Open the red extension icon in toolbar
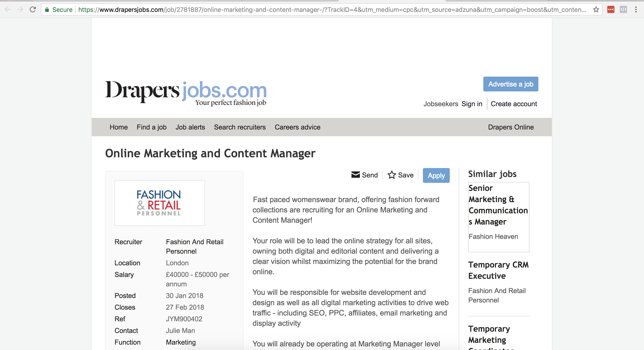 click(611, 9)
